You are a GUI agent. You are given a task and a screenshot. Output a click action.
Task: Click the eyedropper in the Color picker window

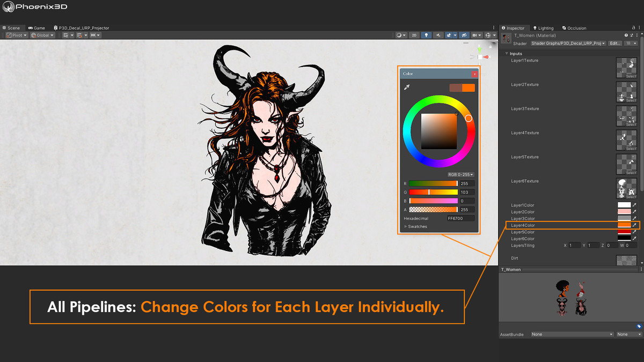point(407,87)
